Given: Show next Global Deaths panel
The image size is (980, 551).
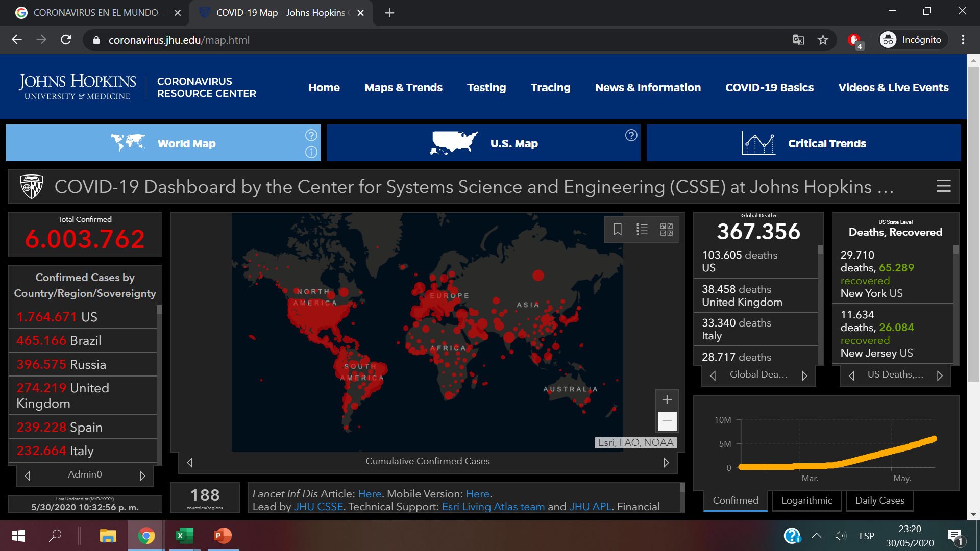Looking at the screenshot, I should tap(804, 375).
